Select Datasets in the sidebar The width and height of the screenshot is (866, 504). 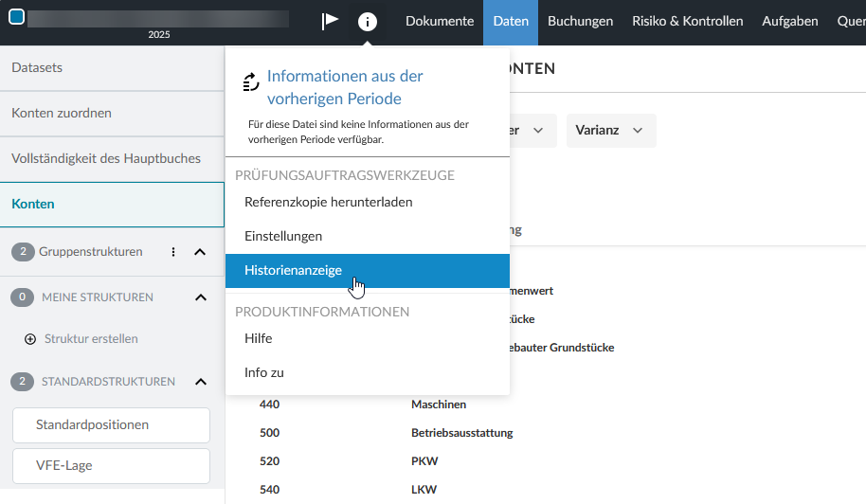coord(112,68)
